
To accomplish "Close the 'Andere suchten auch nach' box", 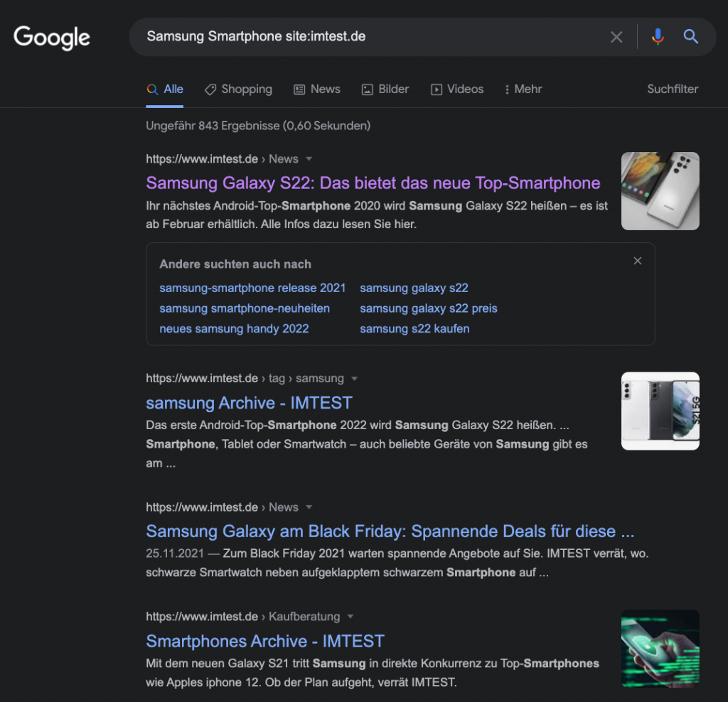I will (638, 261).
